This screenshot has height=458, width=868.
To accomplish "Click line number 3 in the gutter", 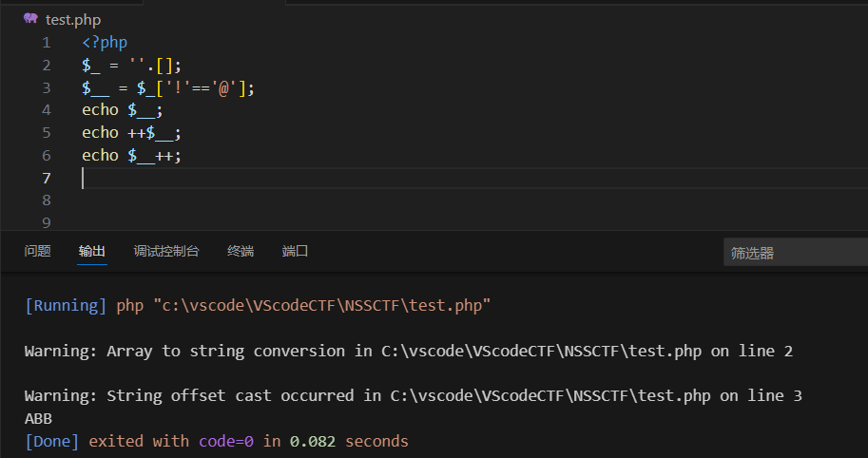I will click(x=47, y=88).
